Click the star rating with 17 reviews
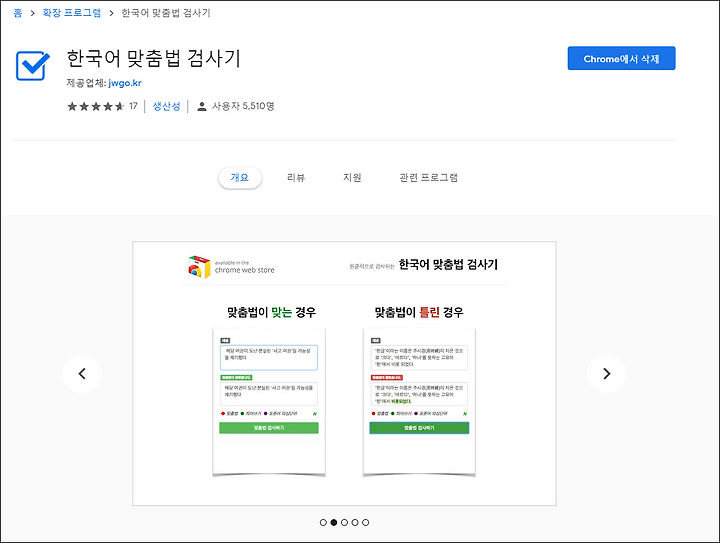Viewport: 720px width, 543px height. [102, 106]
